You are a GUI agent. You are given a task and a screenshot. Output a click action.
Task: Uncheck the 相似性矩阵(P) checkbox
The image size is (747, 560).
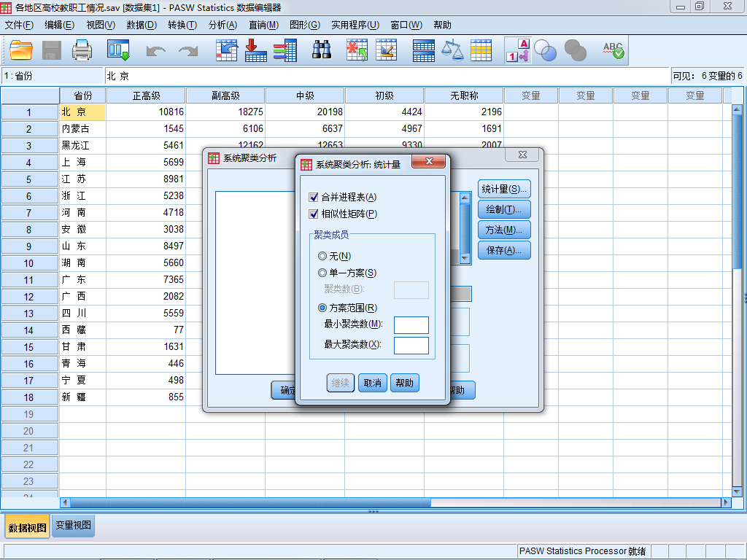(x=314, y=214)
